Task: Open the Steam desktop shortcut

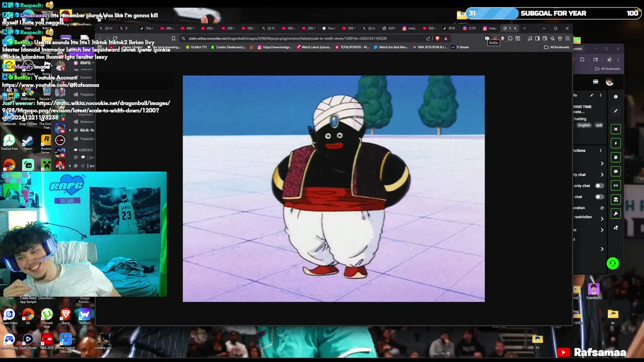Action: tap(28, 142)
